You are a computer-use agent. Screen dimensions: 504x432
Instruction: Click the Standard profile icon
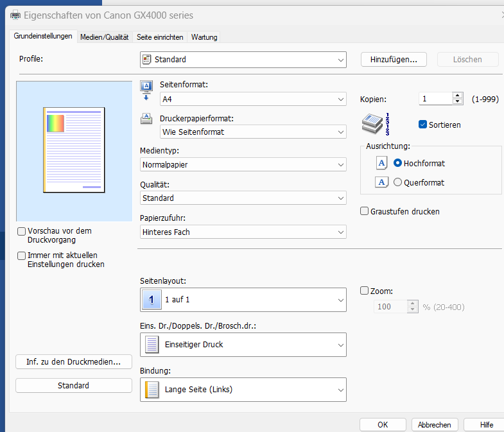point(146,60)
